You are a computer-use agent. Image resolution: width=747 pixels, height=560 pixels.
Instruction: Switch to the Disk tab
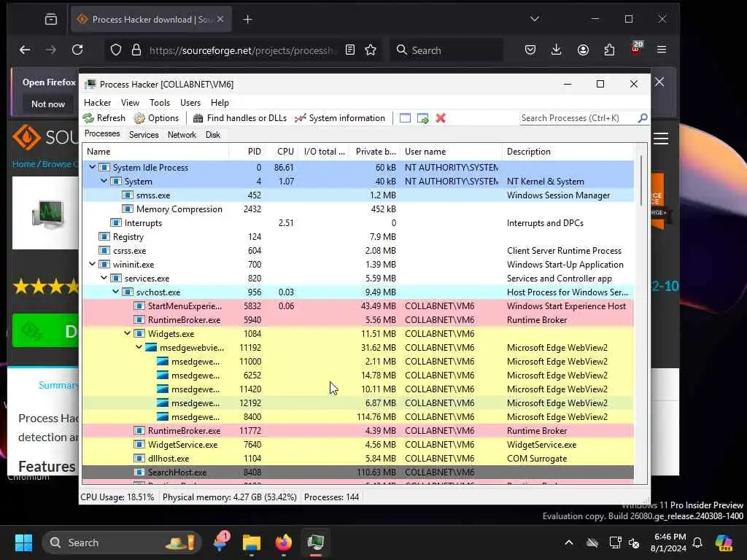[x=213, y=135]
